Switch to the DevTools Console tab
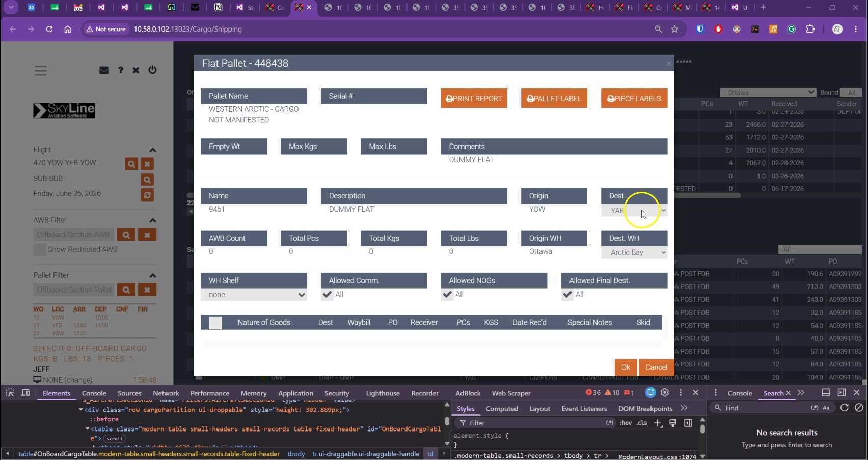This screenshot has width=868, height=460. pyautogui.click(x=94, y=393)
